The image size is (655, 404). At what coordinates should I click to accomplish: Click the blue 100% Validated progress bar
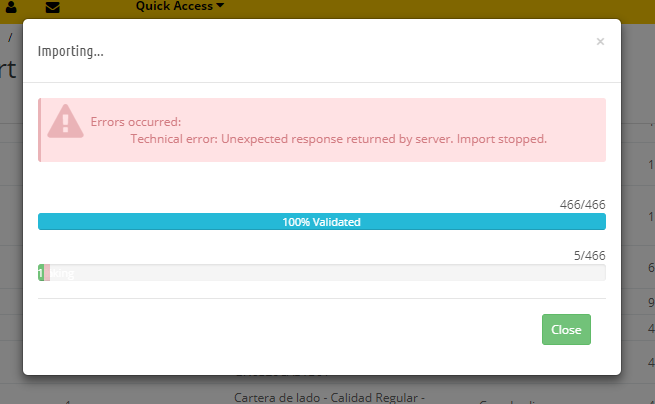tap(321, 222)
